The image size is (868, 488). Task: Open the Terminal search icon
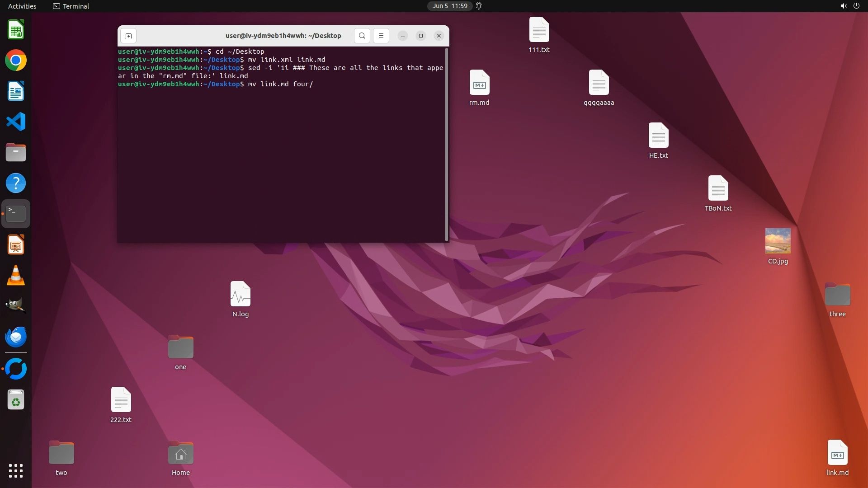(362, 36)
